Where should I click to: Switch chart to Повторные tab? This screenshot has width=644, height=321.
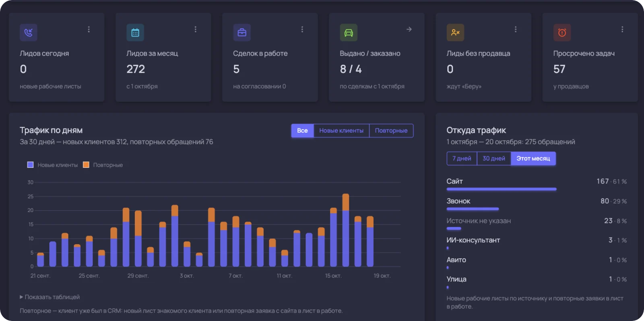391,131
